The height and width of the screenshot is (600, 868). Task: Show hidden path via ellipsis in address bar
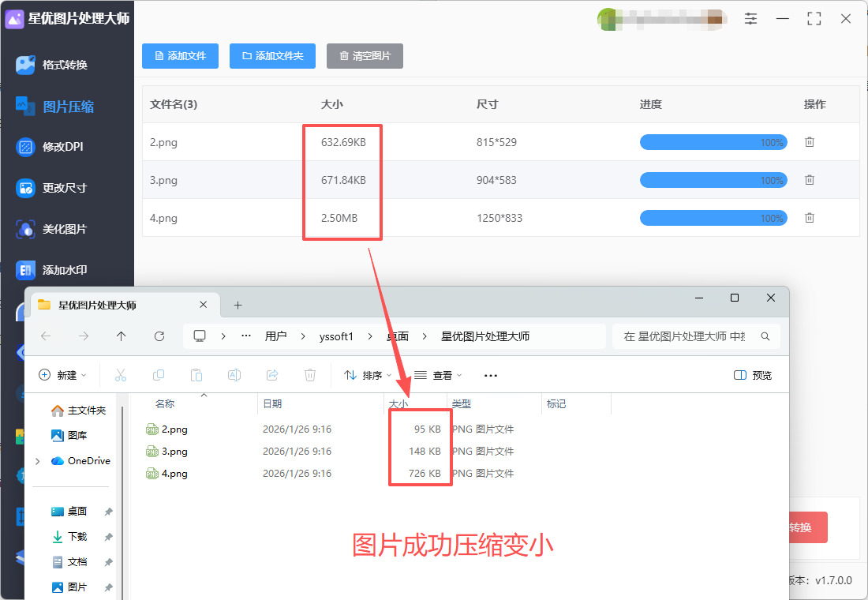[x=246, y=336]
